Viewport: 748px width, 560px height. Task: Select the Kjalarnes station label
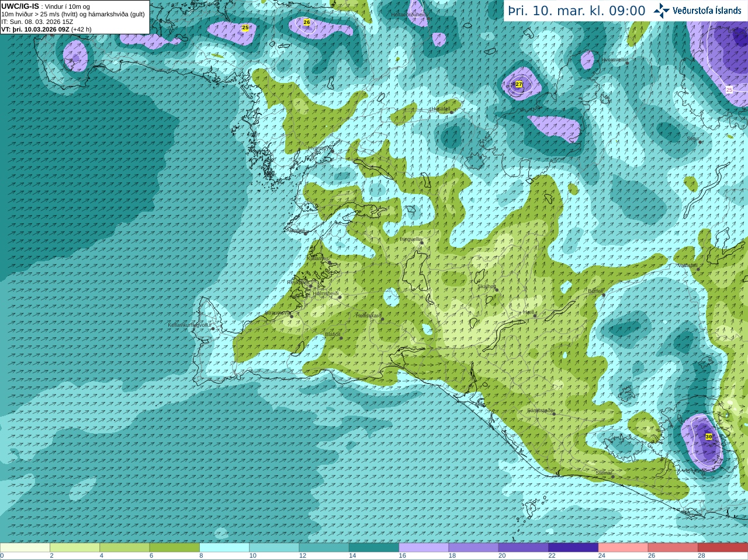click(x=319, y=258)
